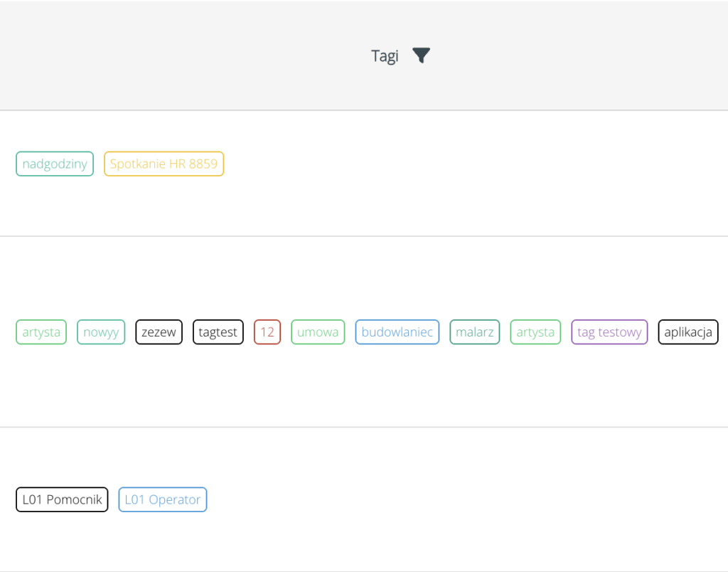The height and width of the screenshot is (572, 728).
Task: Click blank header area left of Tagi
Action: pyautogui.click(x=178, y=55)
